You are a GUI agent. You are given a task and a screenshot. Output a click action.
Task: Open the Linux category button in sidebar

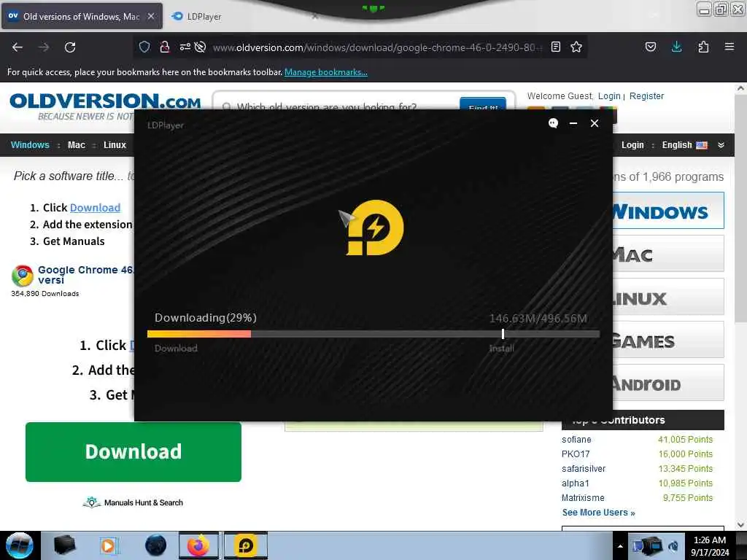pyautogui.click(x=668, y=297)
